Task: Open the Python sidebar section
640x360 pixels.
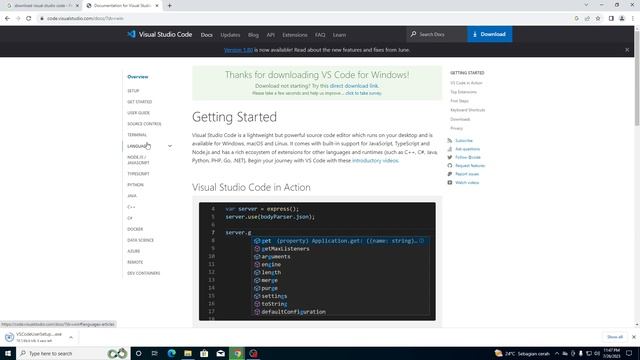Action: [136, 185]
